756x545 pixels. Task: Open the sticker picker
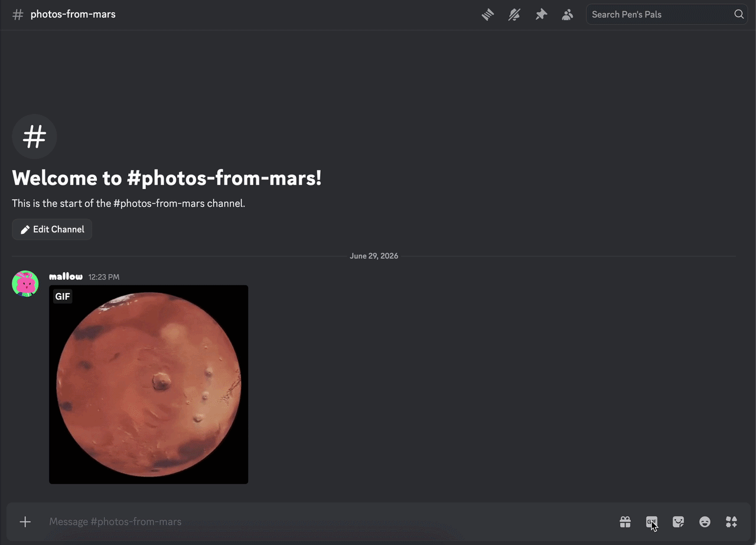pos(678,521)
